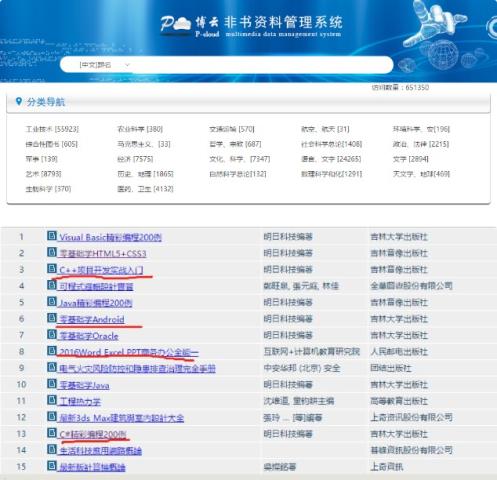Click the book icon beside C#精彩编程200例
Viewport: 497px width, 480px height.
[x=52, y=433]
